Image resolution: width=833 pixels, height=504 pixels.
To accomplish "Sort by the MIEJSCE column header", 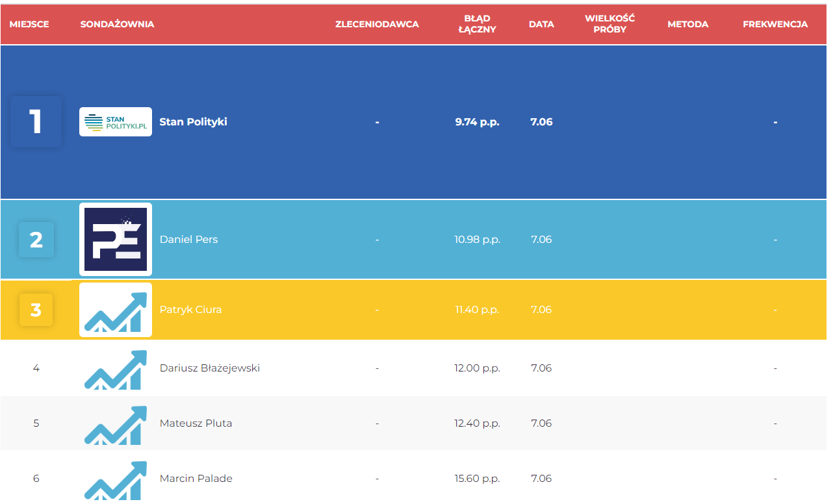I will 29,24.
